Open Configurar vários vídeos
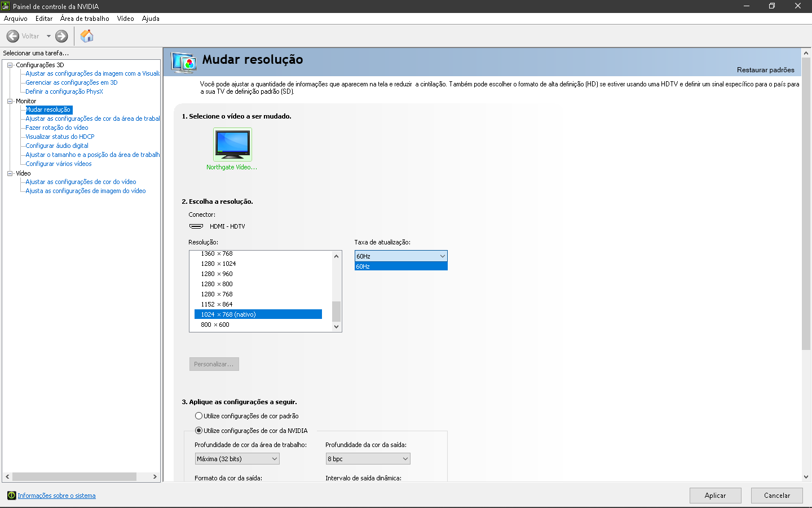Viewport: 812px width, 508px height. click(59, 164)
